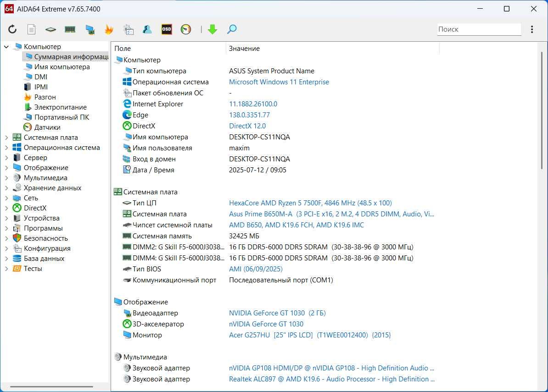Open the DirectX 12.0 link
Viewport: 548px width, 392px height.
(x=247, y=126)
